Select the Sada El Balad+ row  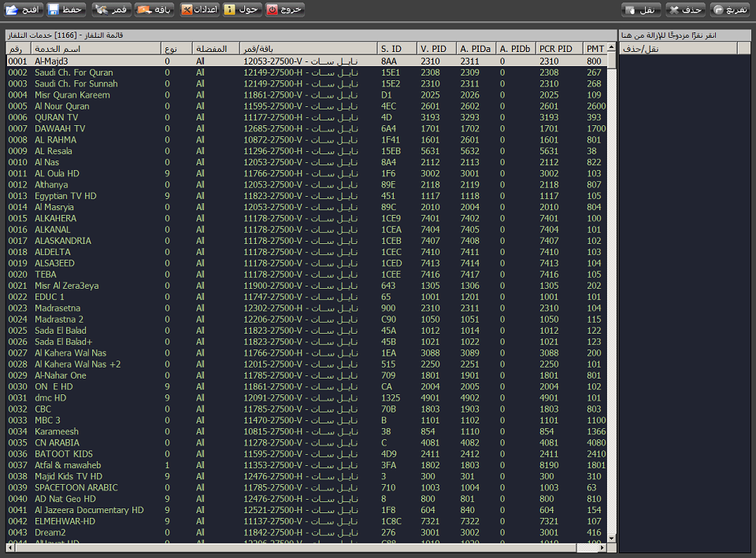[306, 342]
